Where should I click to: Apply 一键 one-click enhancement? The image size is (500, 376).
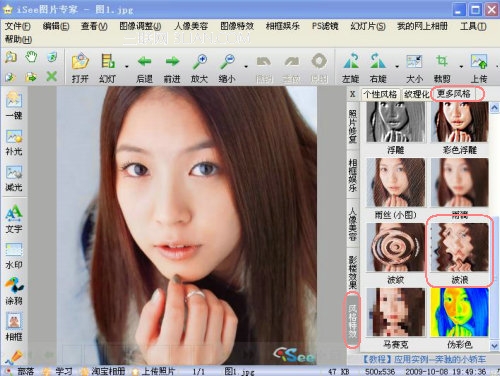[14, 105]
